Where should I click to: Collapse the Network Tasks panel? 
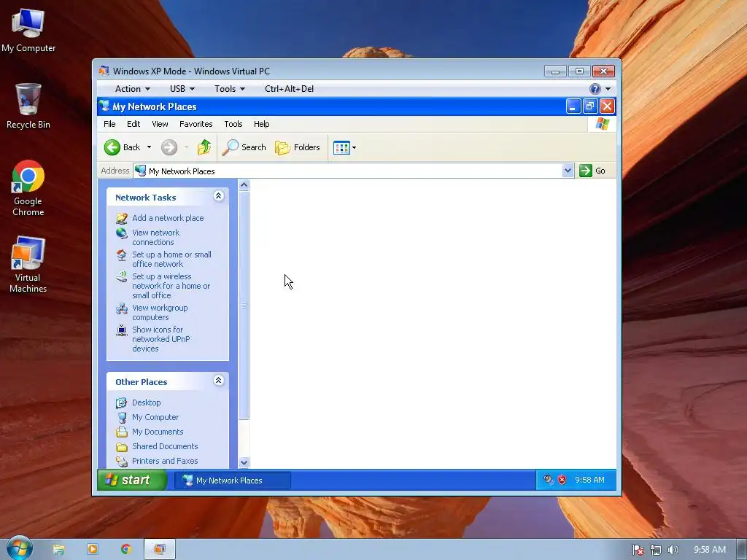pos(218,196)
